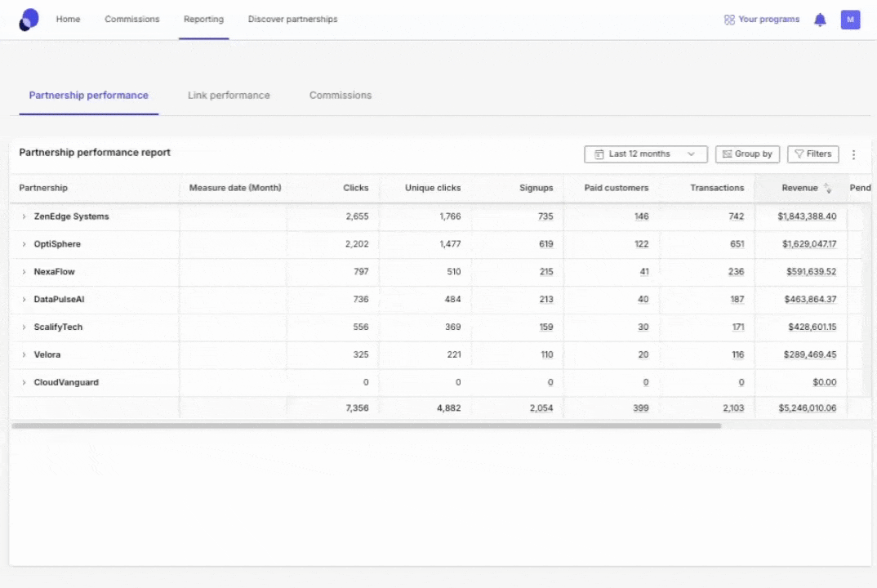This screenshot has height=588, width=877.
Task: Click NexaFlow revenue $591,639.52
Action: (811, 272)
